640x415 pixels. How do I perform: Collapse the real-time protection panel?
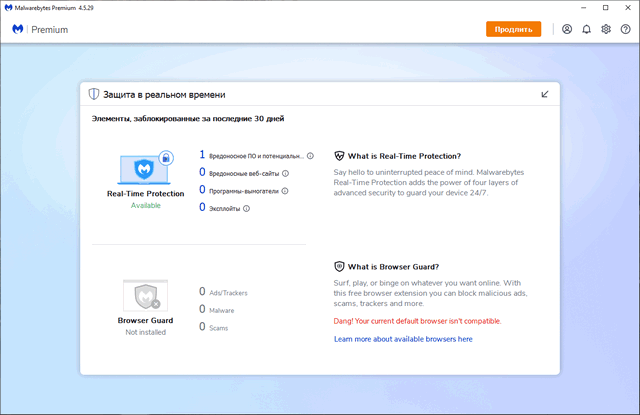[545, 94]
